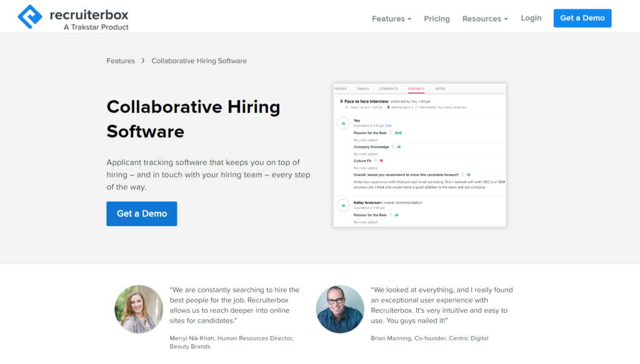Image resolution: width=640 pixels, height=364 pixels.
Task: Click the double thumbs-up for your Passion for the Role
Action: tap(398, 133)
